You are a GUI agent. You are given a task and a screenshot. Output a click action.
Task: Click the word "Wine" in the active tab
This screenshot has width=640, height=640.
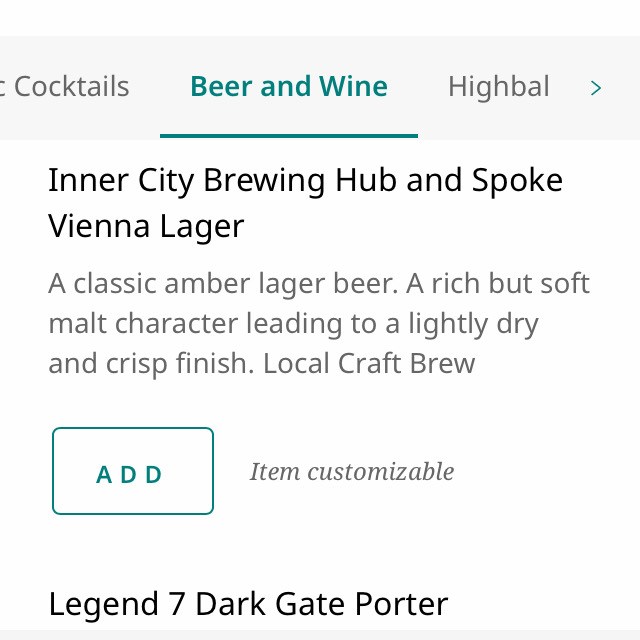click(353, 87)
